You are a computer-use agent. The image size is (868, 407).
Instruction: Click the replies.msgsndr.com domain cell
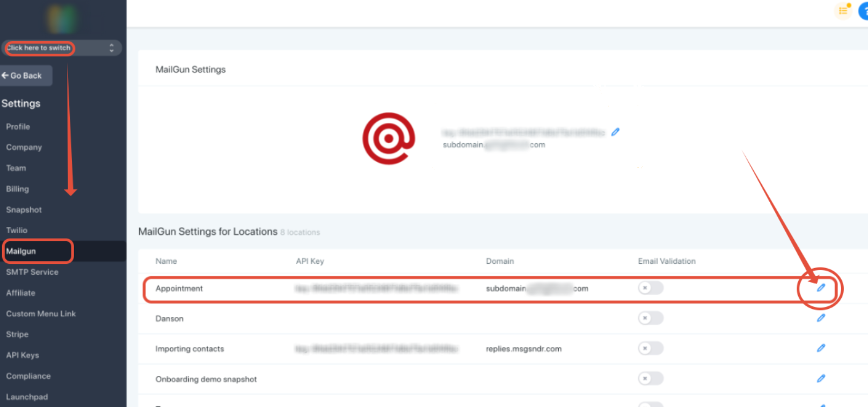coord(523,349)
